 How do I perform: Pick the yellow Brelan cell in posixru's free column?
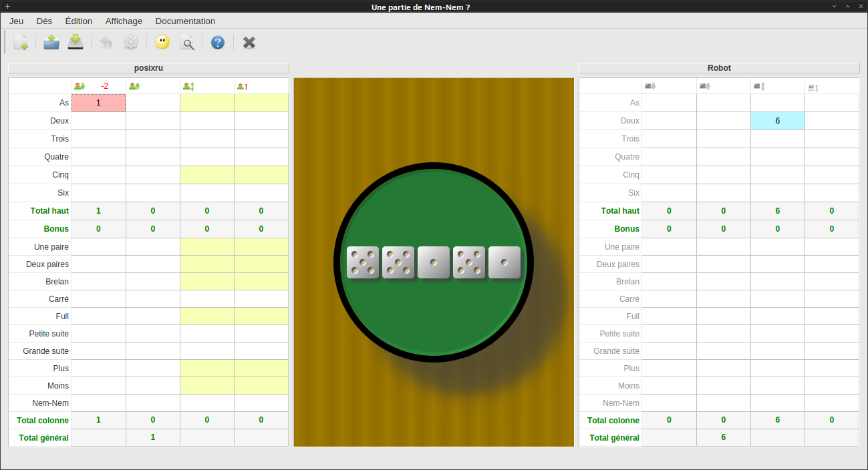pyautogui.click(x=207, y=282)
